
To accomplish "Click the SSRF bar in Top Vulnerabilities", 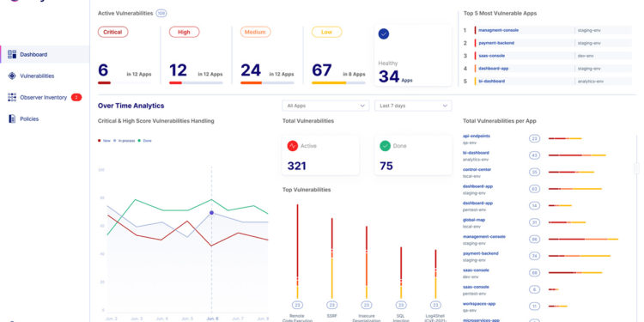I will [x=331, y=258].
